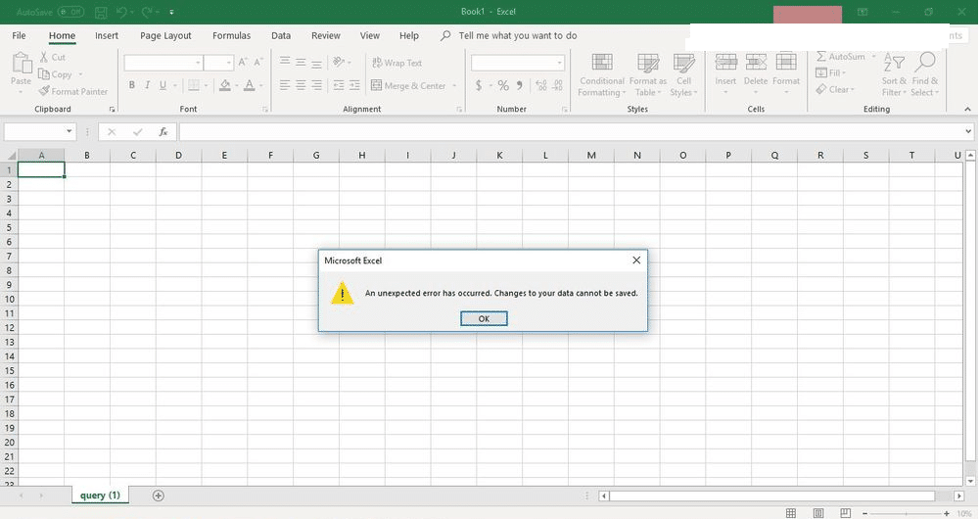Open the number format dropdown
Screen dimensions: 980x519
pyautogui.click(x=559, y=63)
